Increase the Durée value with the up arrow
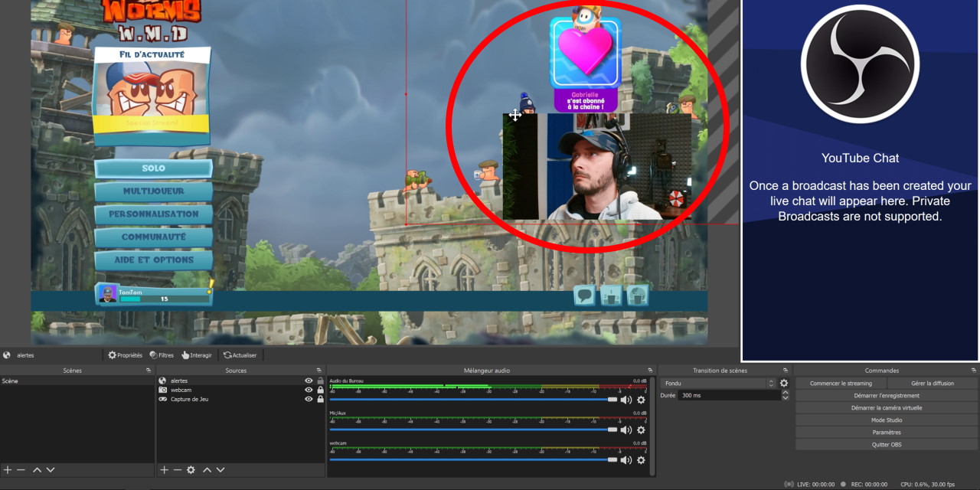Screen dimensions: 980x490 click(785, 393)
